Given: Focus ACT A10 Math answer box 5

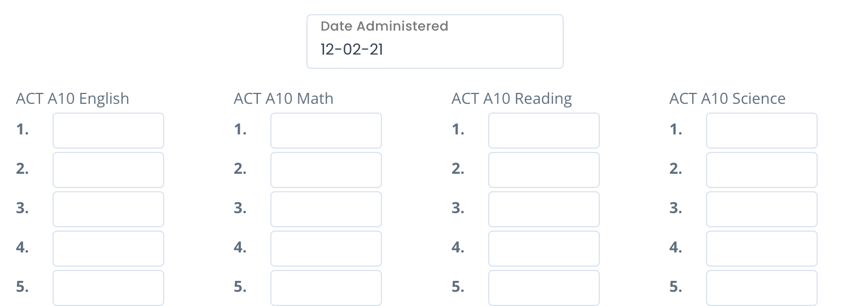Looking at the screenshot, I should [326, 288].
